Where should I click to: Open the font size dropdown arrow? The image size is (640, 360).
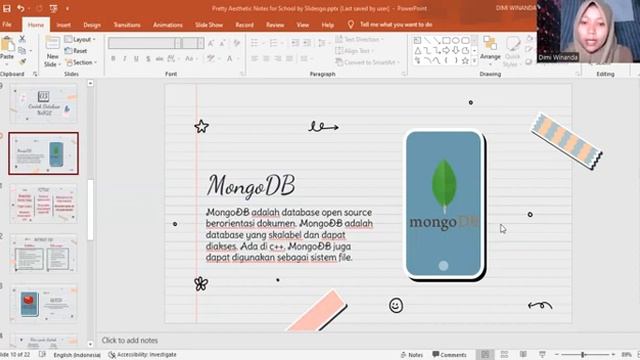[x=200, y=43]
